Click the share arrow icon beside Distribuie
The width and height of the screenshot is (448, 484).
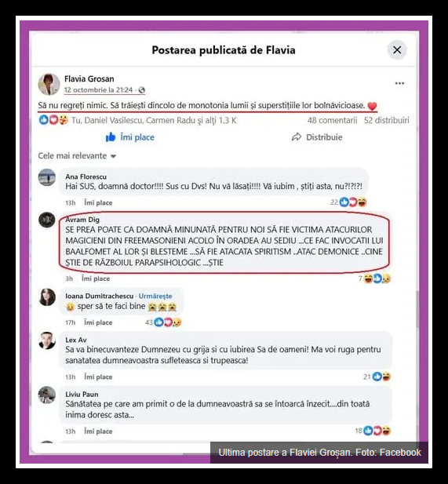click(297, 137)
